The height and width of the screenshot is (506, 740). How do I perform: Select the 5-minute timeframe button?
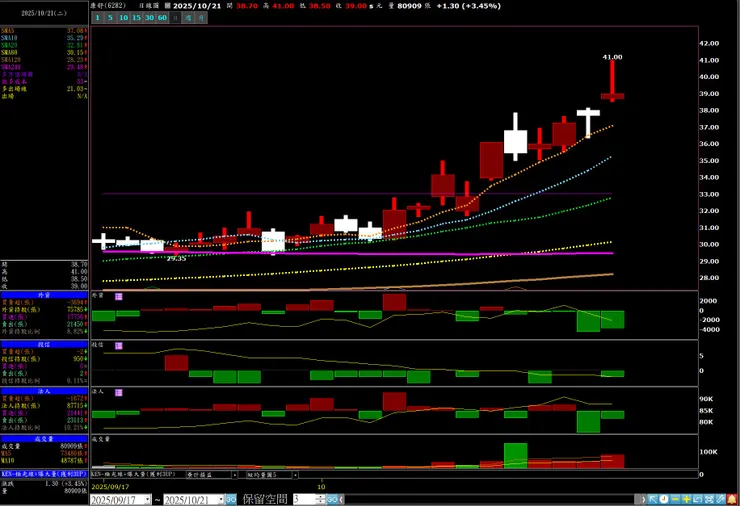pos(110,17)
